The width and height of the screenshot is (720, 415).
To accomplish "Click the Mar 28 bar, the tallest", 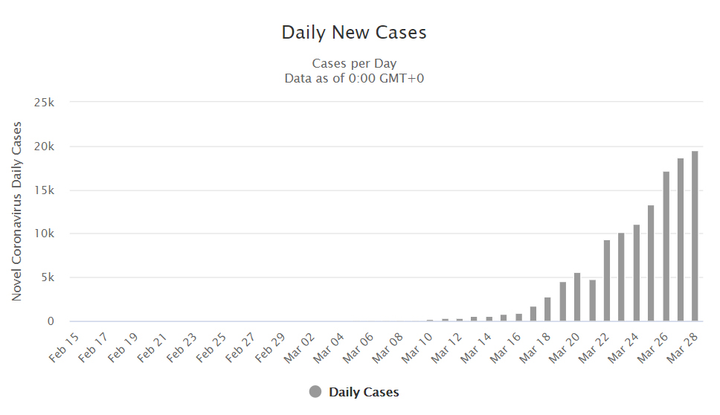I will [x=695, y=237].
